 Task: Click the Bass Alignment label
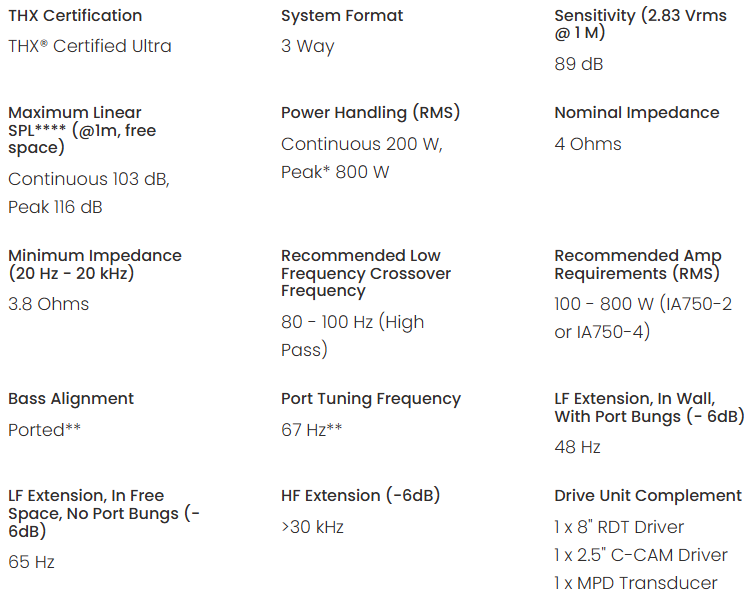tap(71, 399)
